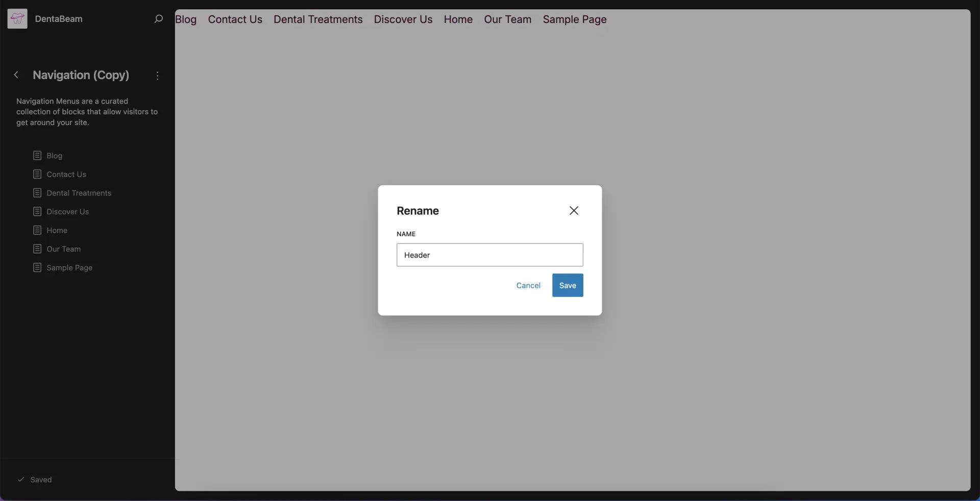Viewport: 980px width, 501px height.
Task: Click Discover Us in preview navigation
Action: [x=403, y=19]
